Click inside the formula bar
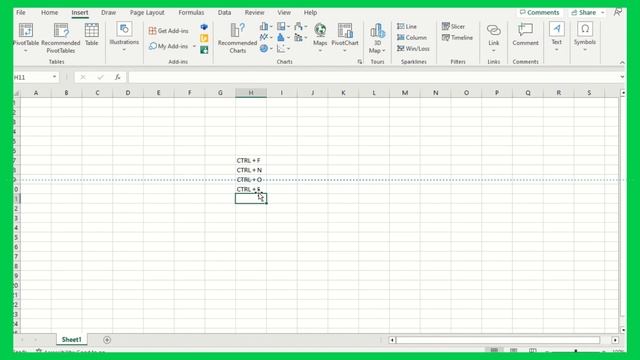Viewport: 640px width, 360px height. coord(372,77)
